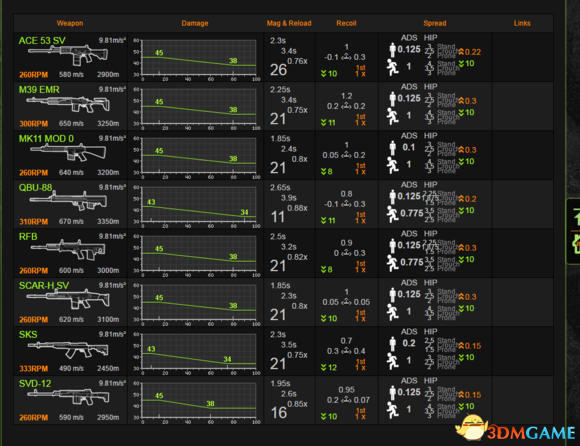This screenshot has width=580, height=446.
Task: Click standing soldier icon in MK11 MOD 0 row
Action: (x=392, y=148)
